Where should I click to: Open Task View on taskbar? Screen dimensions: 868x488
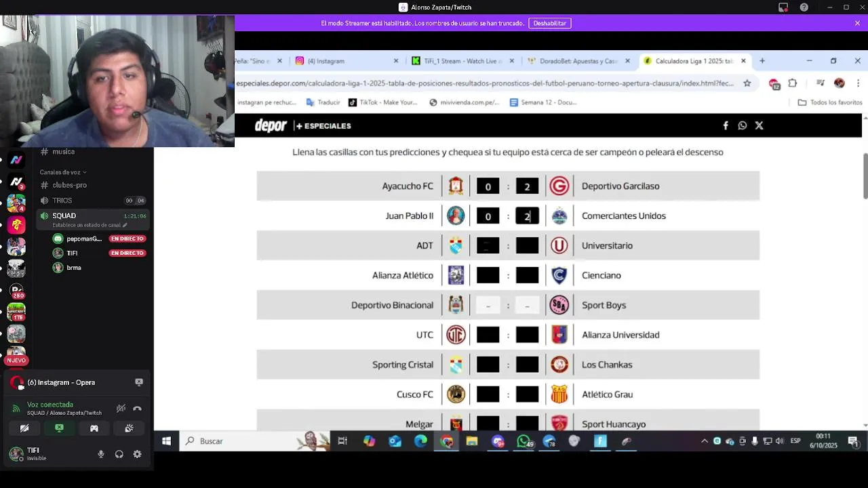click(x=342, y=441)
